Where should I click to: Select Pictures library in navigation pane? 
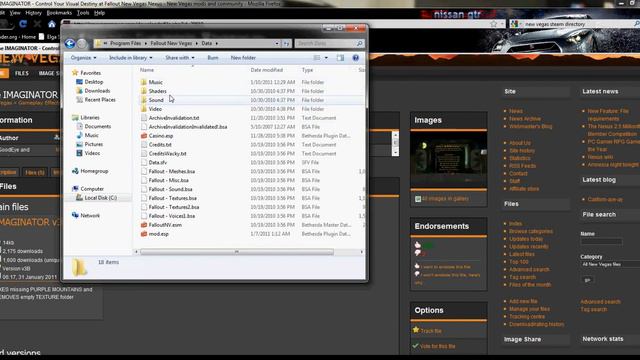pos(93,144)
